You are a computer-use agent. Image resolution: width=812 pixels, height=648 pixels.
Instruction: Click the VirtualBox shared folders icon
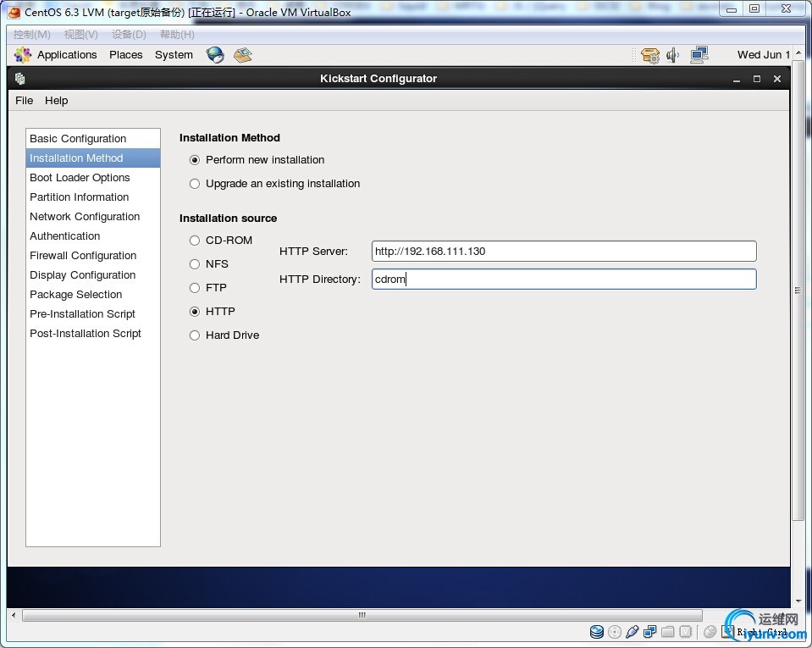[x=668, y=632]
